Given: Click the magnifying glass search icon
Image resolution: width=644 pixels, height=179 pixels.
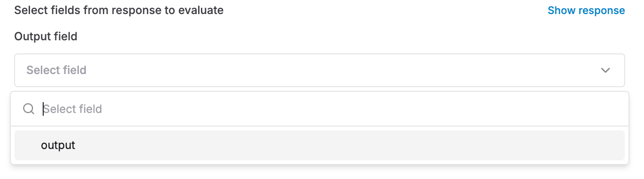Looking at the screenshot, I should pyautogui.click(x=29, y=109).
